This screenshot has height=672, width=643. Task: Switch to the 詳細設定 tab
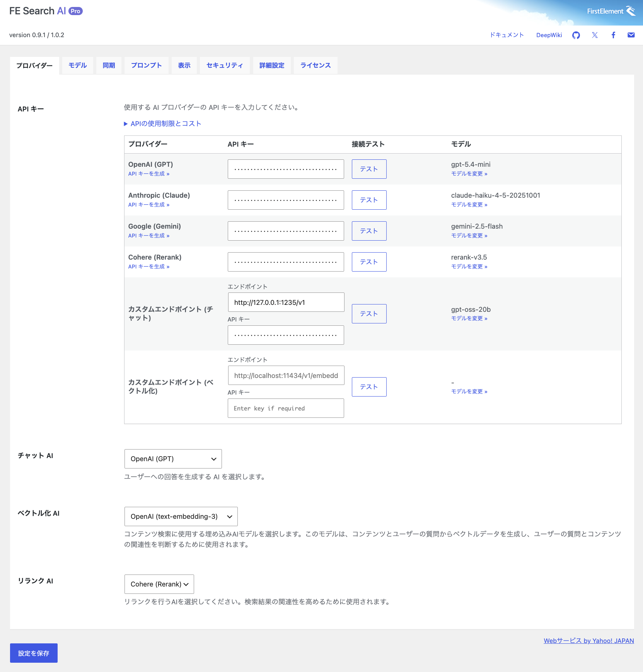click(x=272, y=65)
